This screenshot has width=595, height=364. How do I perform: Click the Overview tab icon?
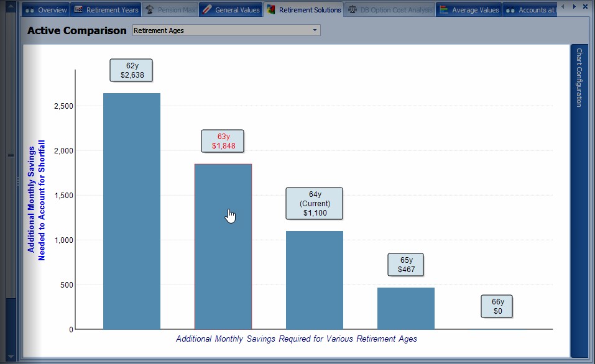coord(29,10)
